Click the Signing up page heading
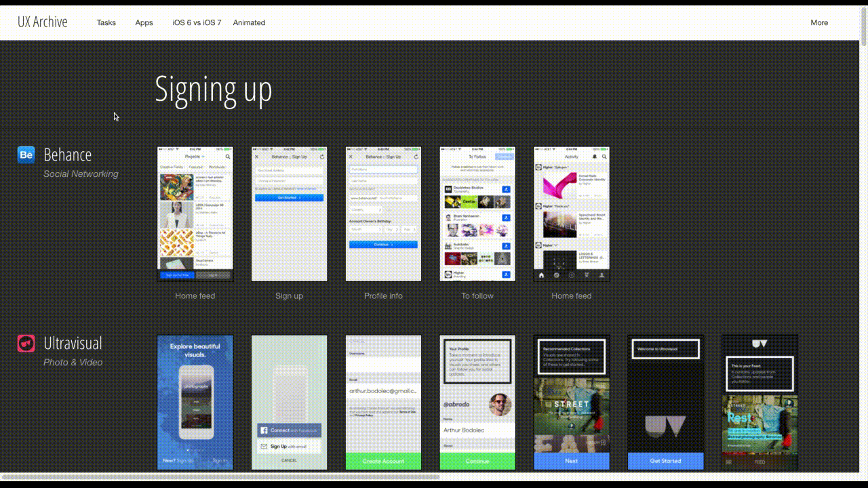This screenshot has height=488, width=868. (214, 89)
